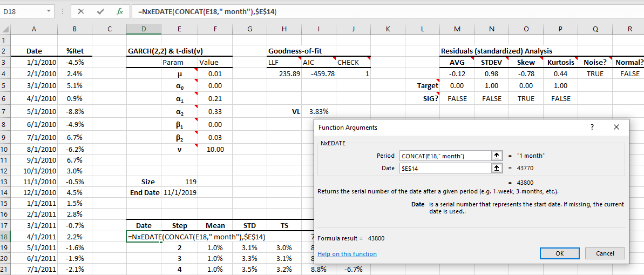Open the Name Box dropdown arrow

pyautogui.click(x=49, y=11)
